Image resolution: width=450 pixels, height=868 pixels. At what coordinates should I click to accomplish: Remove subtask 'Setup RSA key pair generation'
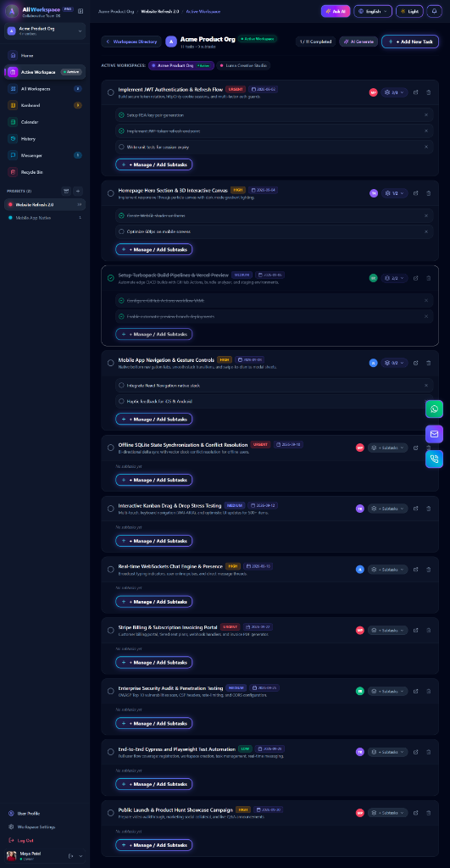(426, 115)
